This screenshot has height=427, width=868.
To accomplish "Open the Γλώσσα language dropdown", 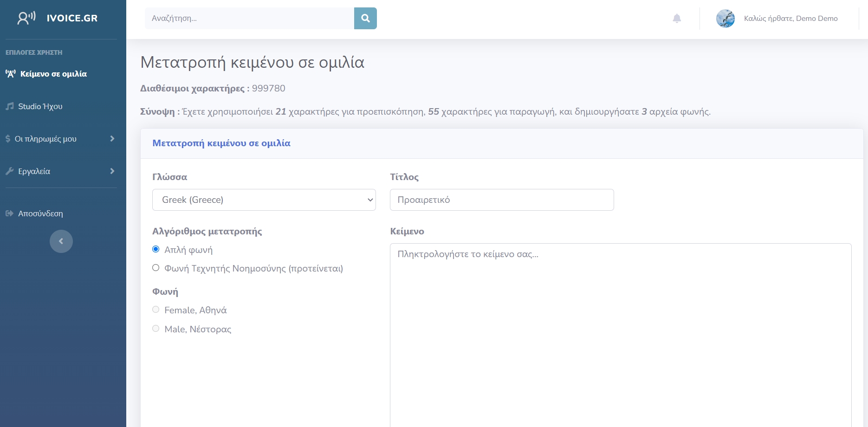I will point(264,200).
